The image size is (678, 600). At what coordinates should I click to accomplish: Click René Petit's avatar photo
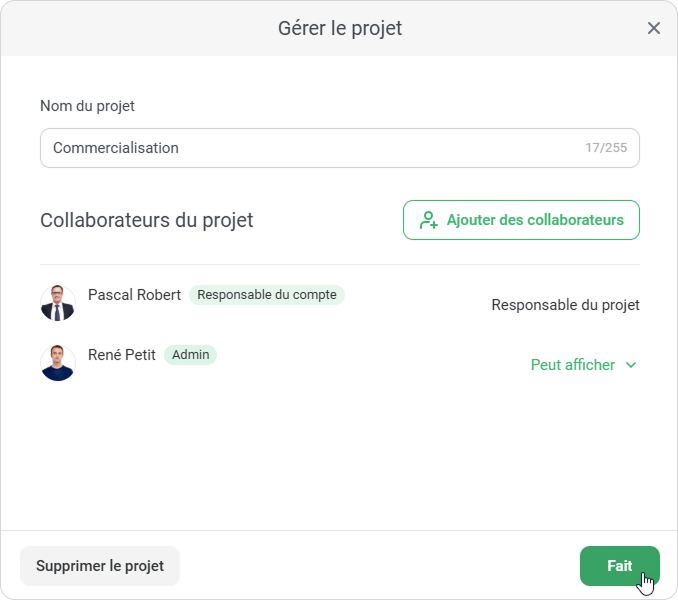[58, 363]
